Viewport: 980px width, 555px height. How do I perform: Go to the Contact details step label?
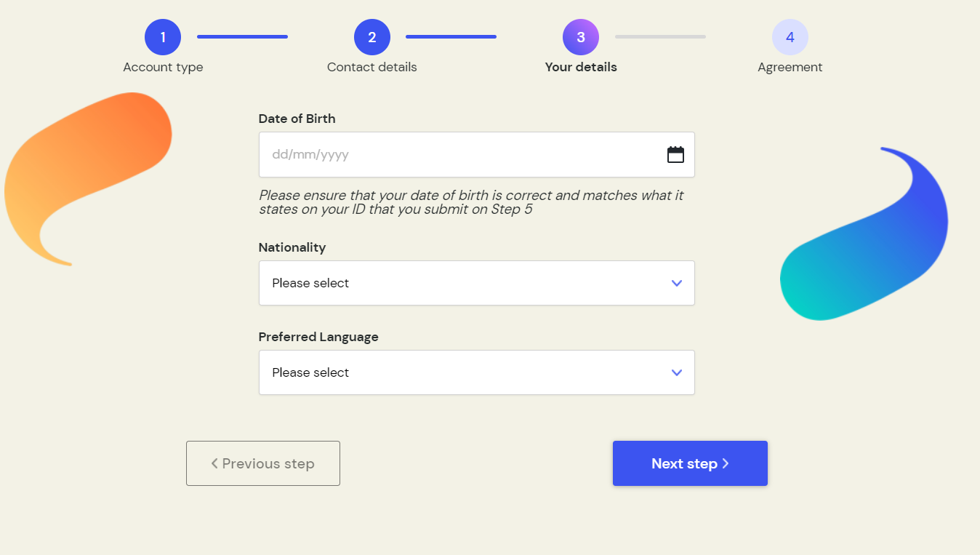(372, 67)
